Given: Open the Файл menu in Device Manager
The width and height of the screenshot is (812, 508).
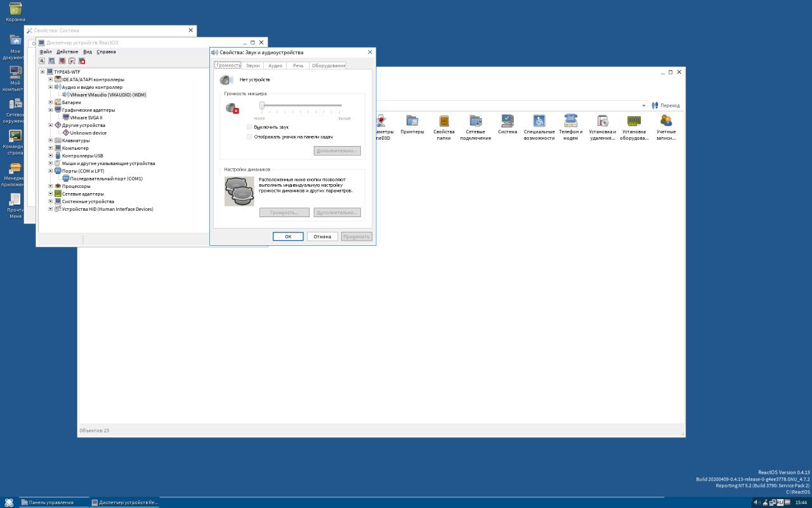Looking at the screenshot, I should click(45, 51).
